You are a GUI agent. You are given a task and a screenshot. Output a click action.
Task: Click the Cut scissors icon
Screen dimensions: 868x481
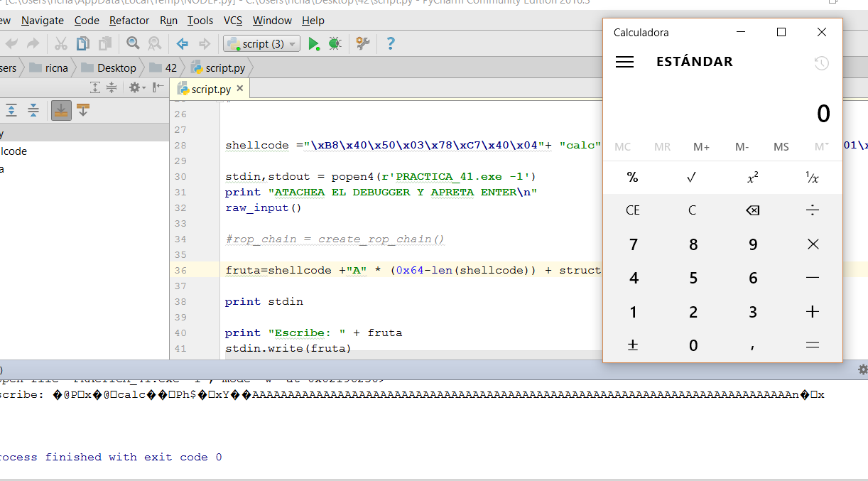61,44
